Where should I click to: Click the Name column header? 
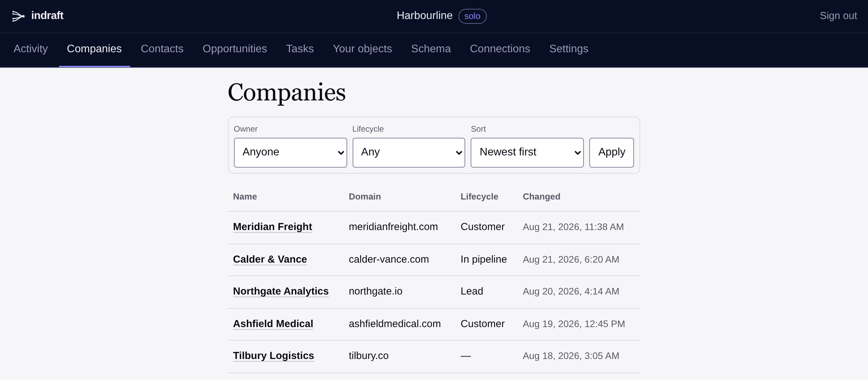coord(245,196)
